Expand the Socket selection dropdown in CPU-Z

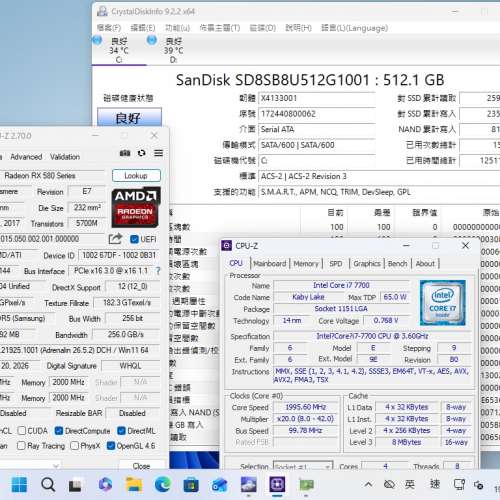[x=303, y=466]
